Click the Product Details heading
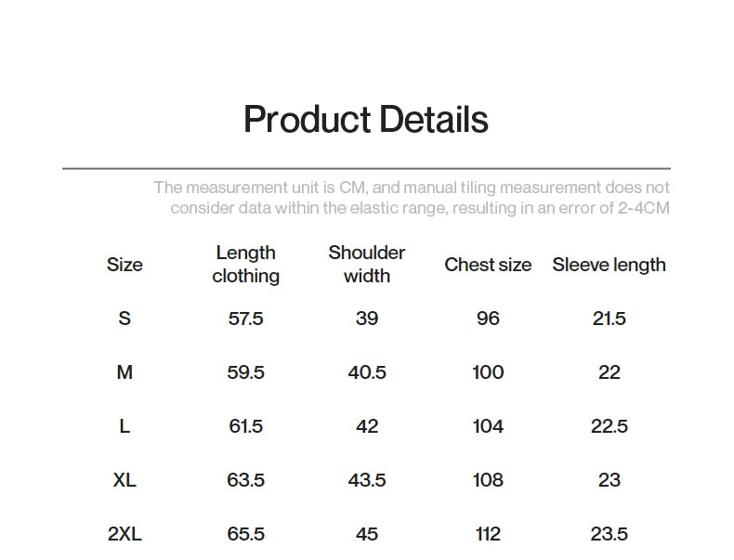The image size is (734, 560). point(365,120)
